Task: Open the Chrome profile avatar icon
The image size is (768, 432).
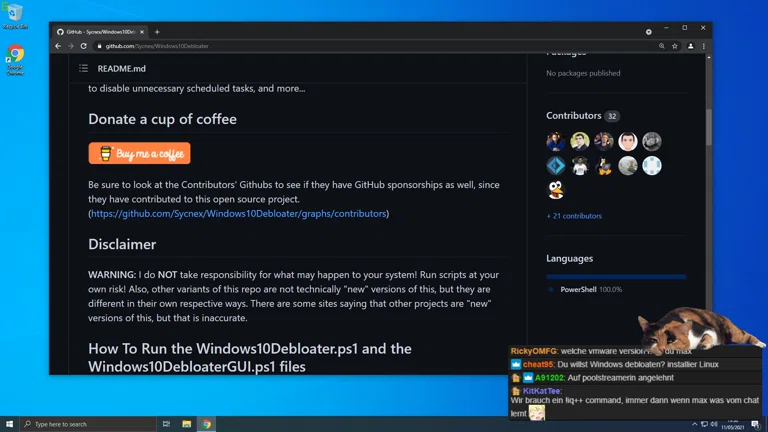Action: tap(691, 46)
